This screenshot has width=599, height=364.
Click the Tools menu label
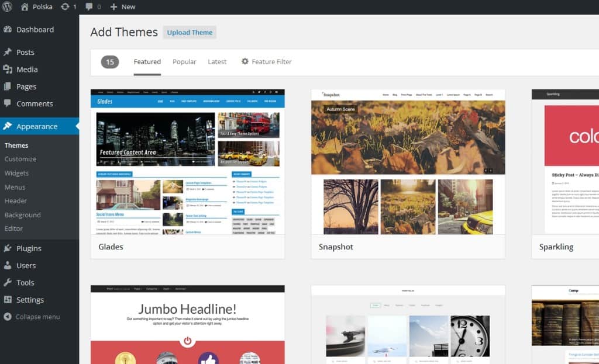tap(25, 283)
